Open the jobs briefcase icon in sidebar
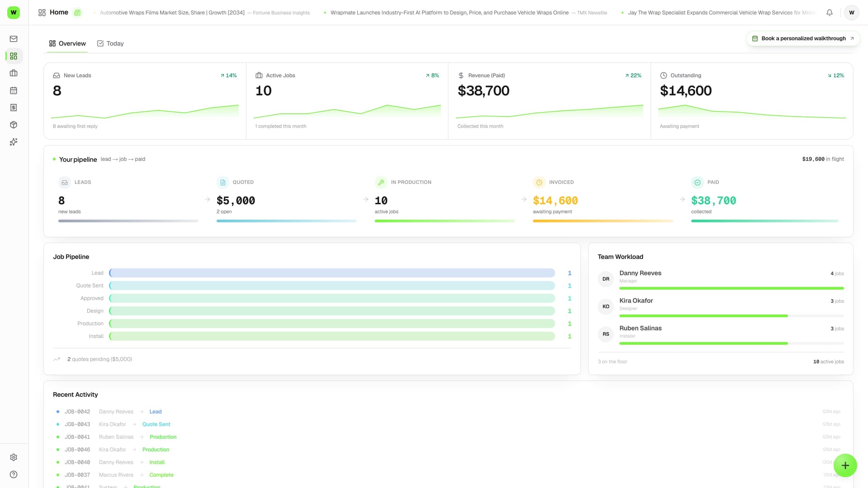 coord(14,73)
